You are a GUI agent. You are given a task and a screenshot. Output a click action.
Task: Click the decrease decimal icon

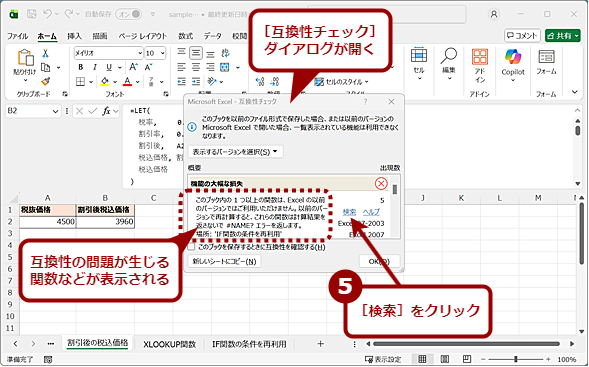(x=275, y=82)
